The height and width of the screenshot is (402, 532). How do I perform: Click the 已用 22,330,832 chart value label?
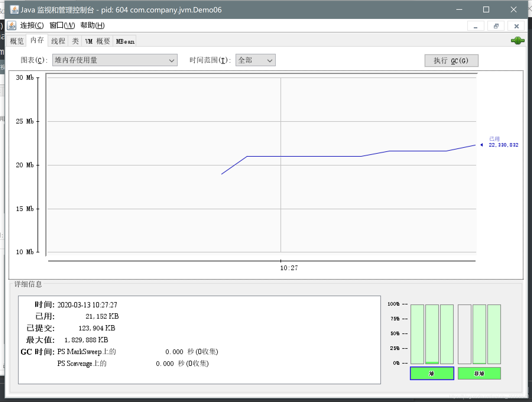tap(503, 142)
